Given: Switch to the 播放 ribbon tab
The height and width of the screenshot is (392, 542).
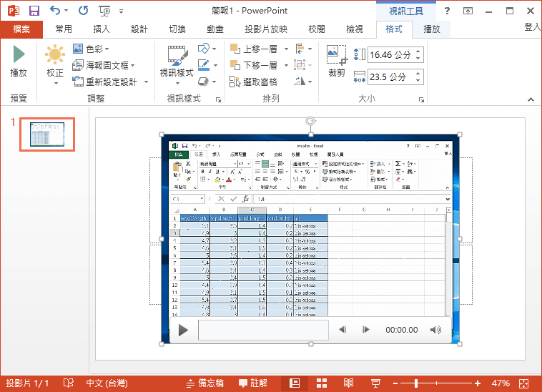Looking at the screenshot, I should coord(432,29).
